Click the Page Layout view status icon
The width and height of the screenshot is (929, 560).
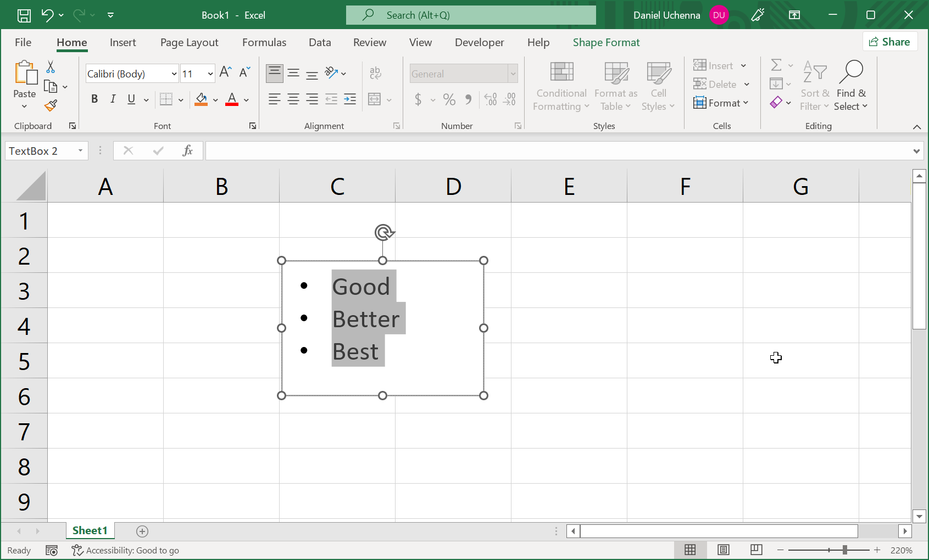724,550
